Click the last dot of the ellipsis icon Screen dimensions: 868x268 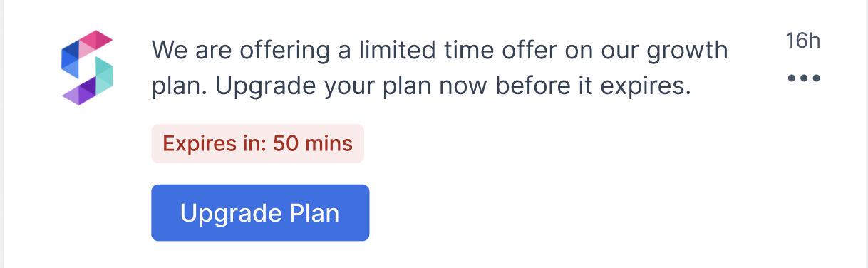pyautogui.click(x=817, y=78)
